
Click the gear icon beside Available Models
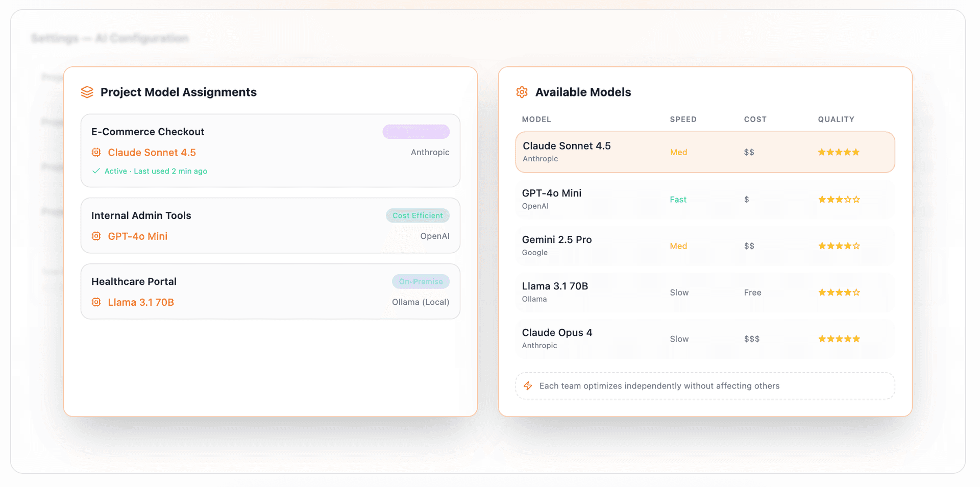[522, 92]
